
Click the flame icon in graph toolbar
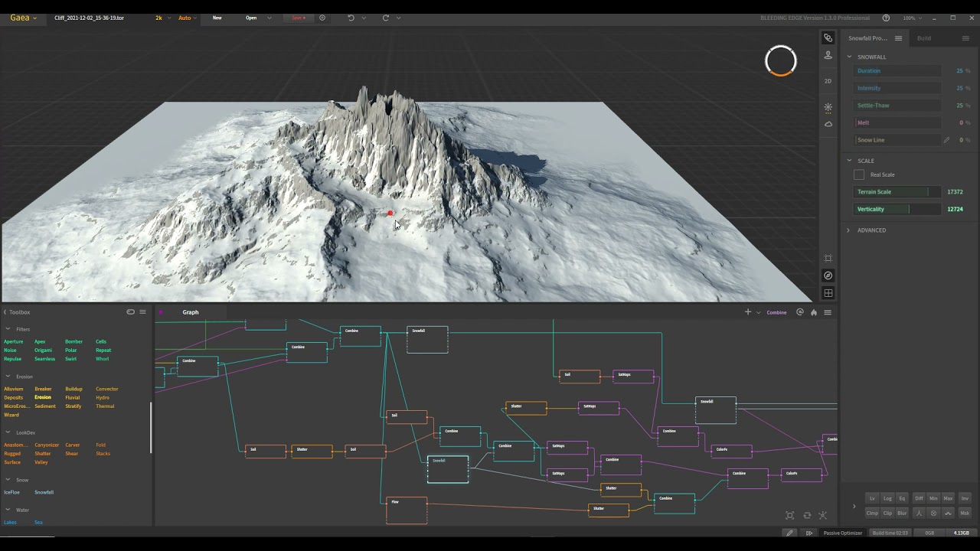813,312
